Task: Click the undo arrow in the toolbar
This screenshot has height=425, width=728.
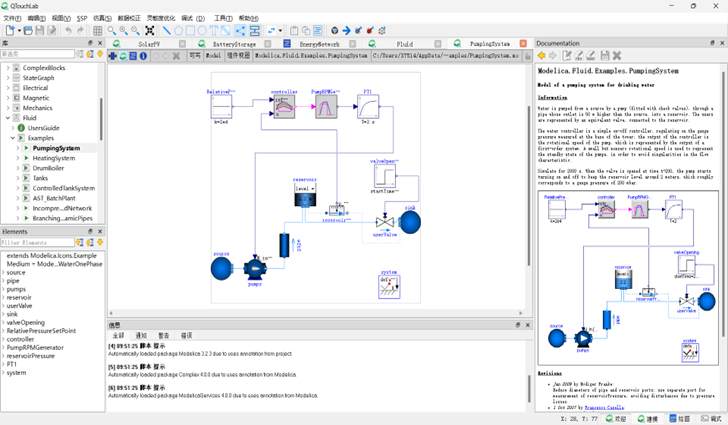Action: click(x=68, y=31)
